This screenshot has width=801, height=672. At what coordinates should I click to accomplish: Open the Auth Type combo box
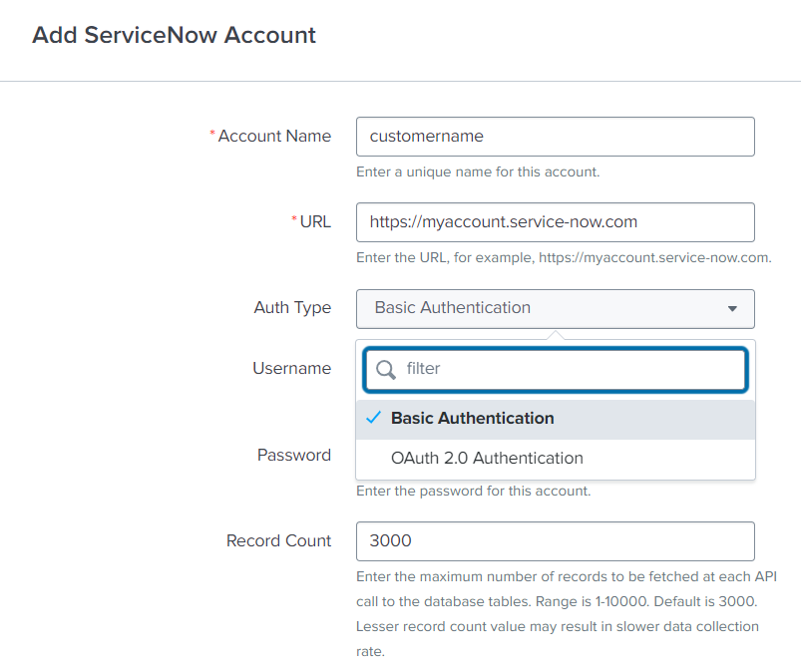pyautogui.click(x=554, y=309)
